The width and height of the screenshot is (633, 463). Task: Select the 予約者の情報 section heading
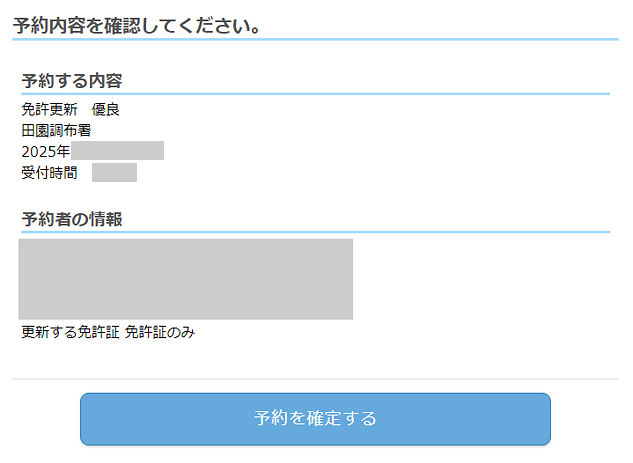72,219
